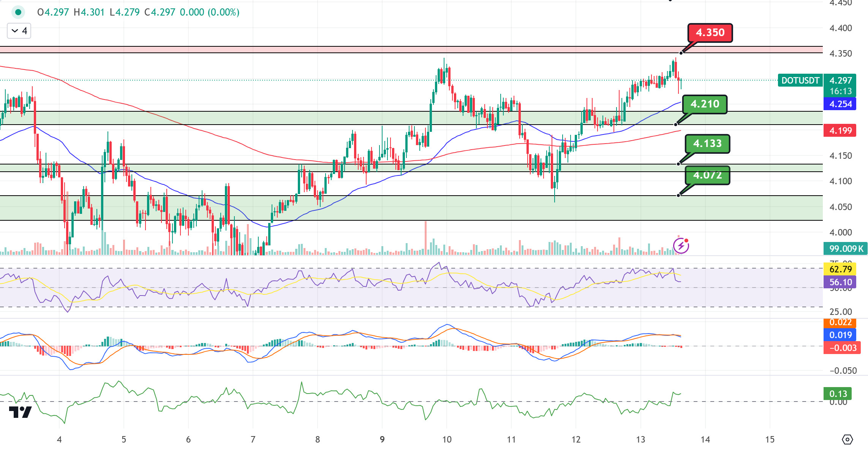
Task: Click the L4.279 low value in legend
Action: [x=125, y=12]
